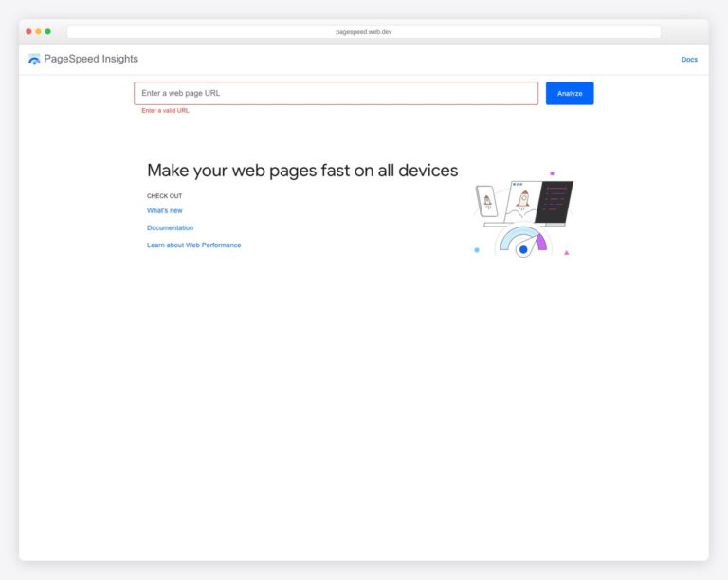Click the CHECK OUT label

pos(164,196)
